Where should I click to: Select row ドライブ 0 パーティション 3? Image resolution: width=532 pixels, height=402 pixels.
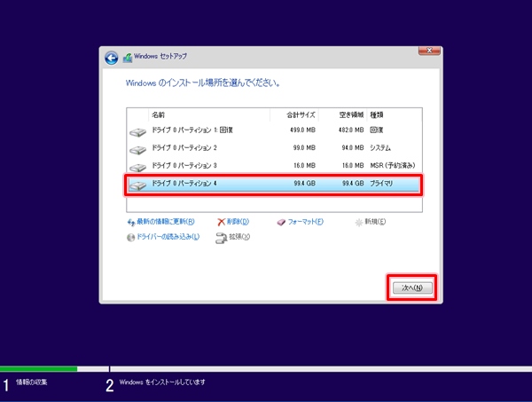274,165
